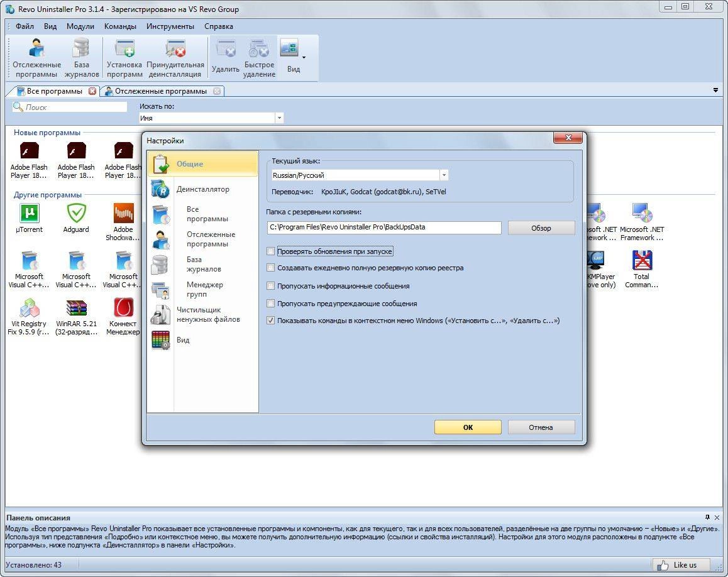Select База журналов in settings tree

coord(204,264)
